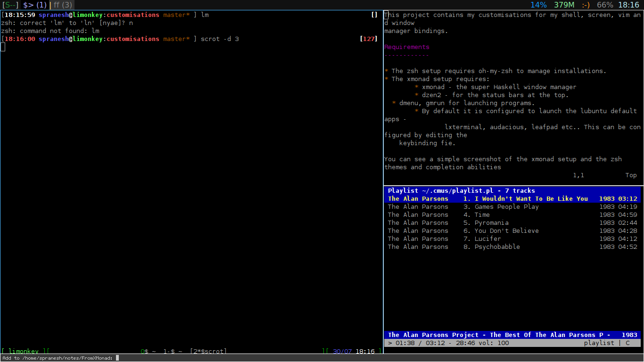Click the vim 'Top' scroll indicator
Screen dimensions: 644x362
pyautogui.click(x=631, y=175)
